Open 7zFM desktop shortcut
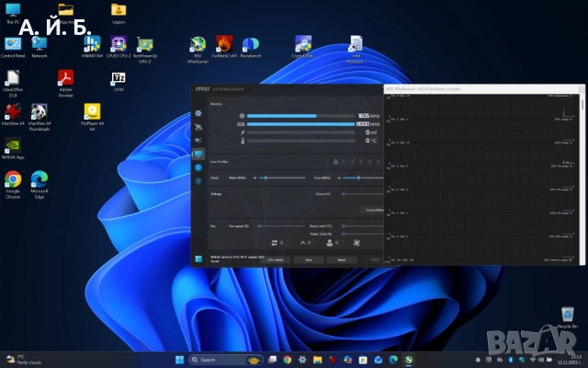This screenshot has width=588, height=368. (119, 82)
